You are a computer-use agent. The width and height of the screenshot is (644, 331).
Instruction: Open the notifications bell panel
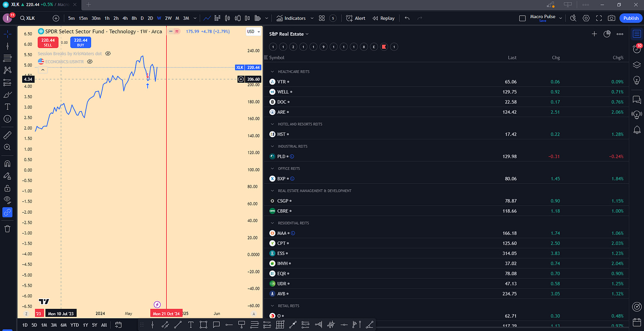click(636, 130)
